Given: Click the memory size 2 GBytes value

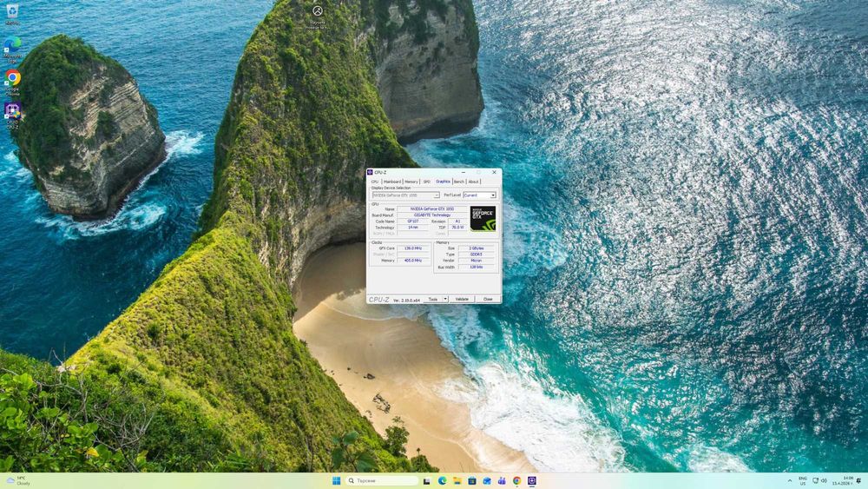Looking at the screenshot, I should [477, 248].
